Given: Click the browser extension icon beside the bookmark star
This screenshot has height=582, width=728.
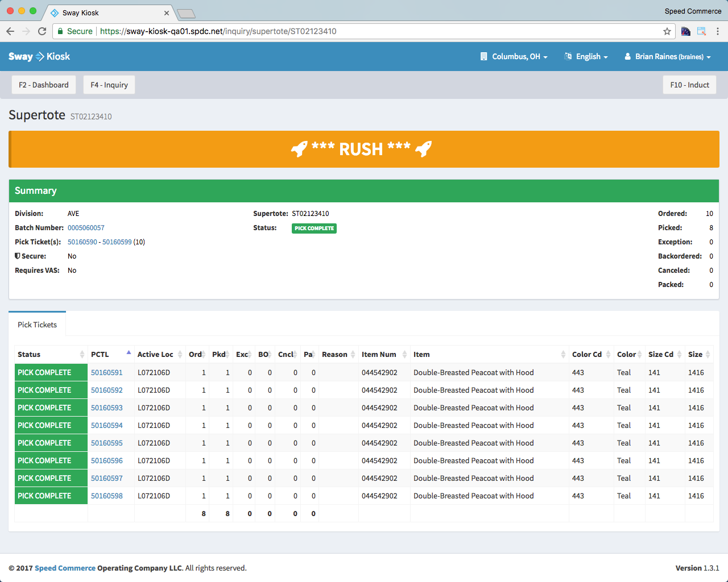Looking at the screenshot, I should click(685, 31).
